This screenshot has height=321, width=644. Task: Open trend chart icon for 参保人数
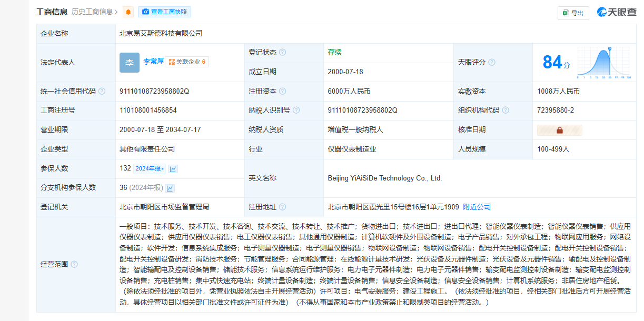coord(173,169)
